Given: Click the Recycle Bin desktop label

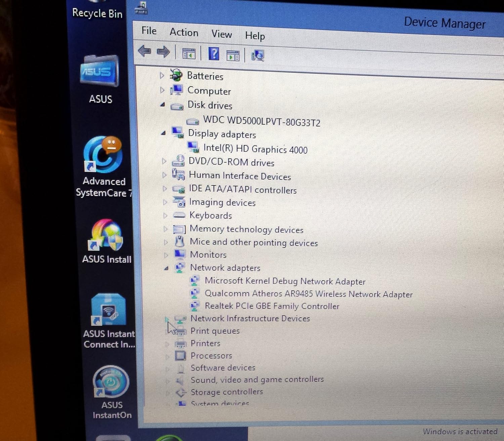Looking at the screenshot, I should pyautogui.click(x=97, y=13).
